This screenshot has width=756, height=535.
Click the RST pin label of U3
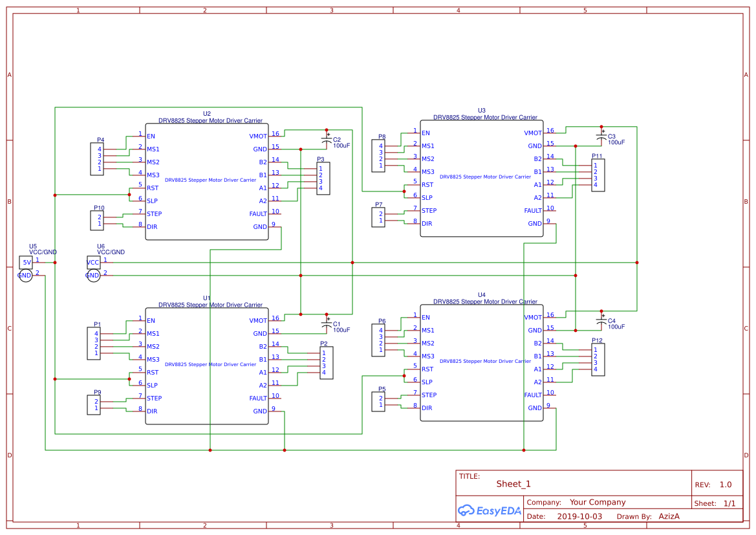click(x=428, y=184)
